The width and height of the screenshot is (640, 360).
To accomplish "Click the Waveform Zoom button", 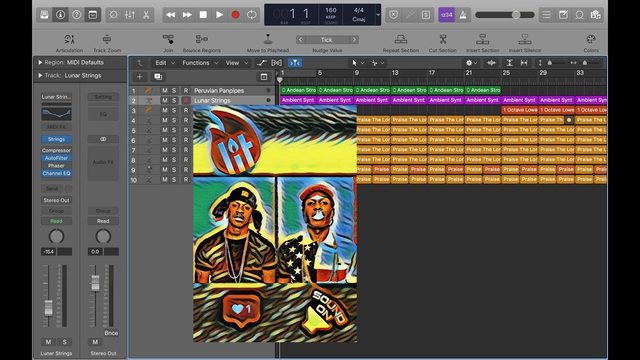I will coord(491,63).
